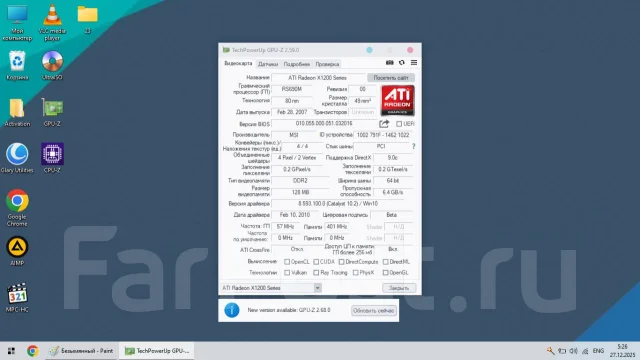The height and width of the screenshot is (360, 640).
Task: Switch to the Проверка tab
Action: [x=327, y=64]
